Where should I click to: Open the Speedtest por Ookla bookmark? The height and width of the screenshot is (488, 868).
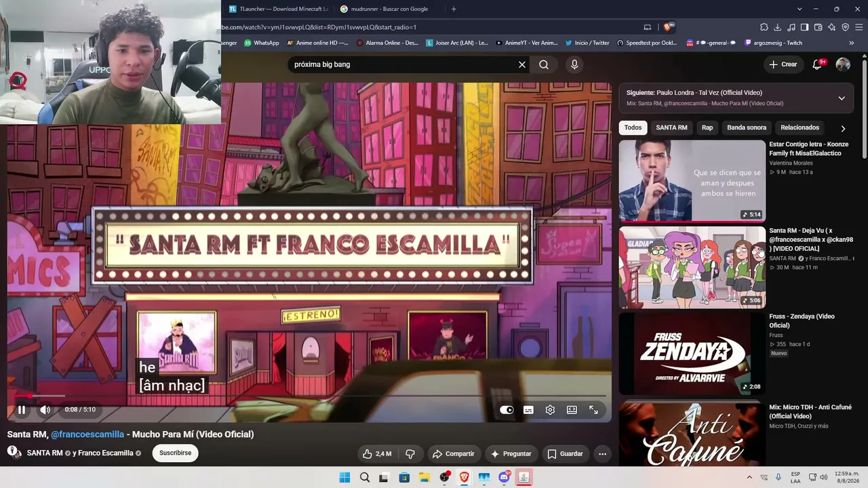tap(647, 43)
